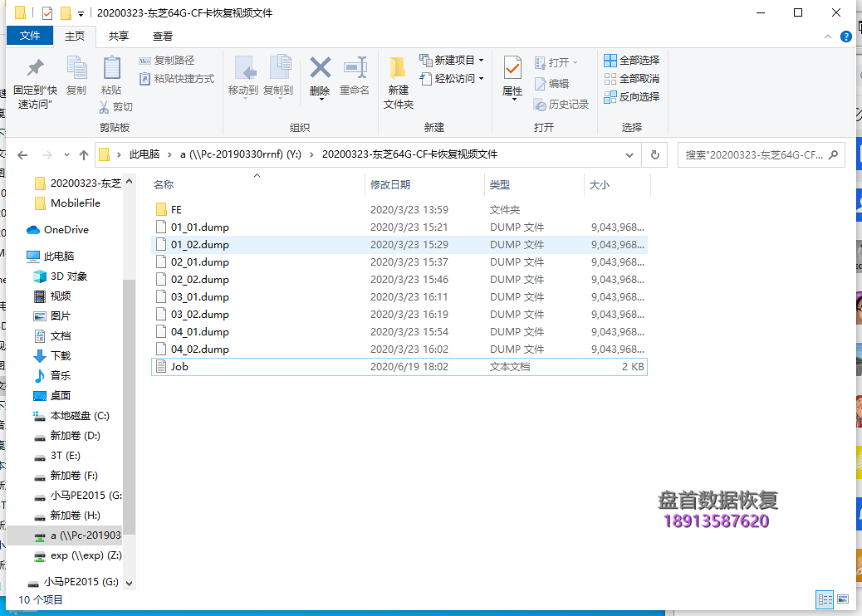Collapse the ribbon with chevron
The width and height of the screenshot is (862, 616).
(x=827, y=37)
